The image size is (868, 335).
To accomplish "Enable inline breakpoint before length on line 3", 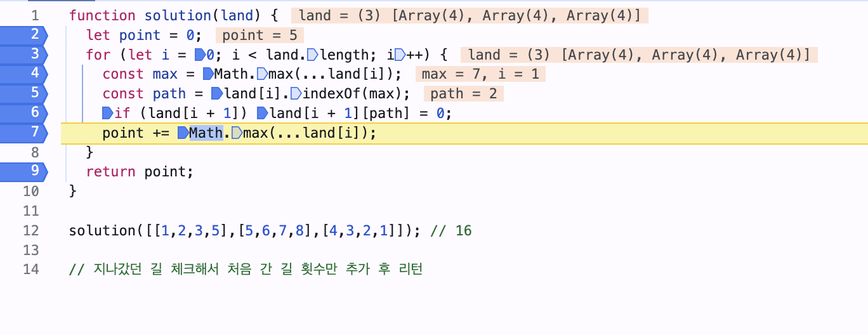I will (312, 55).
